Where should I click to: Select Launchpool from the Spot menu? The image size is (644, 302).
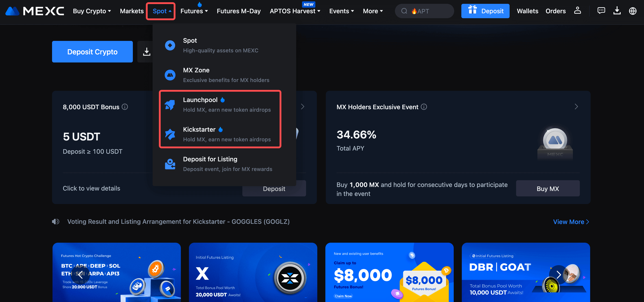[220, 105]
